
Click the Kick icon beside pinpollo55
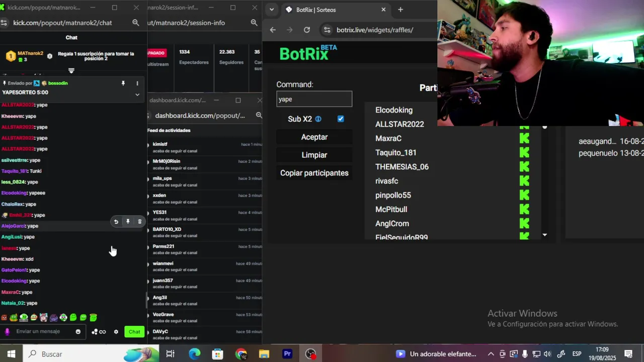[524, 195]
